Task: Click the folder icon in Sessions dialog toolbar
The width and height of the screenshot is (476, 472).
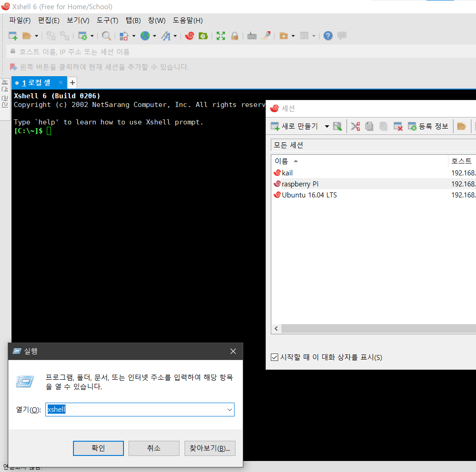Action: point(461,126)
